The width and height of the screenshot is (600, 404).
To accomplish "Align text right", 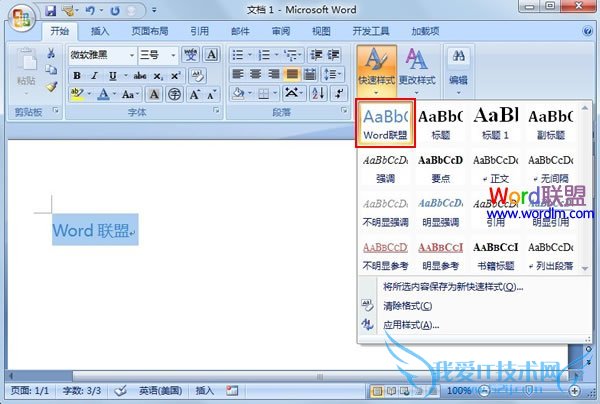I will (274, 74).
